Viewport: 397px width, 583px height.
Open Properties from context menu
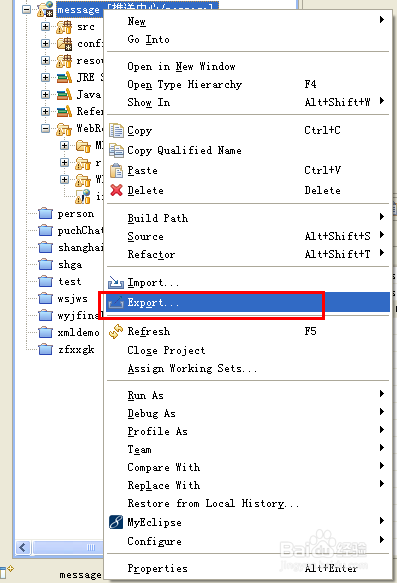pyautogui.click(x=248, y=568)
